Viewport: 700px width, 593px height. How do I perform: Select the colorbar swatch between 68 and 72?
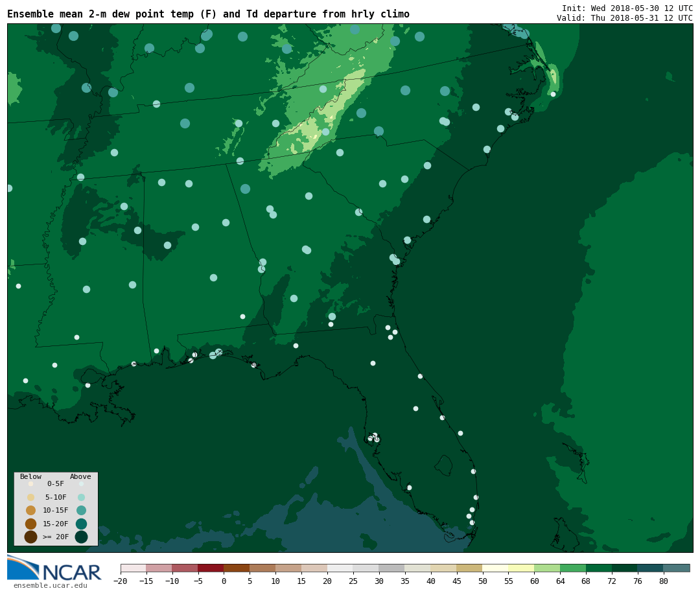(x=599, y=568)
